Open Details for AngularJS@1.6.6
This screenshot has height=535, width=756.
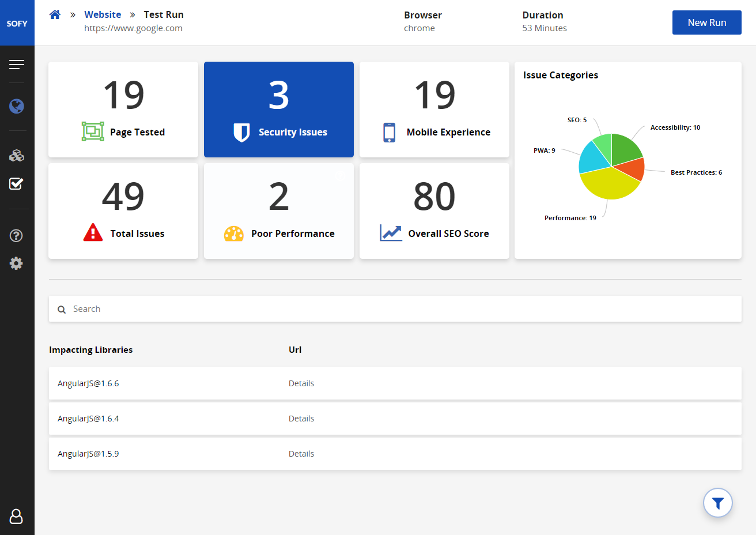(301, 383)
